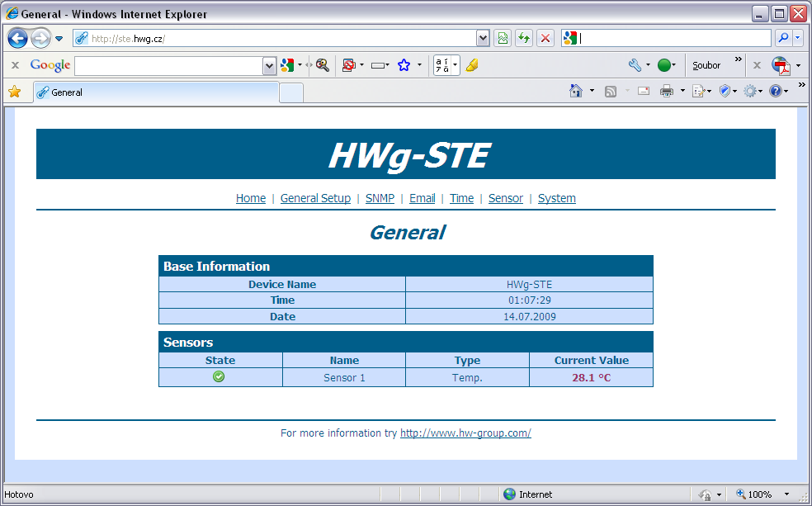Toggle the Compatibility View broken-page icon
The image size is (812, 506).
point(503,38)
